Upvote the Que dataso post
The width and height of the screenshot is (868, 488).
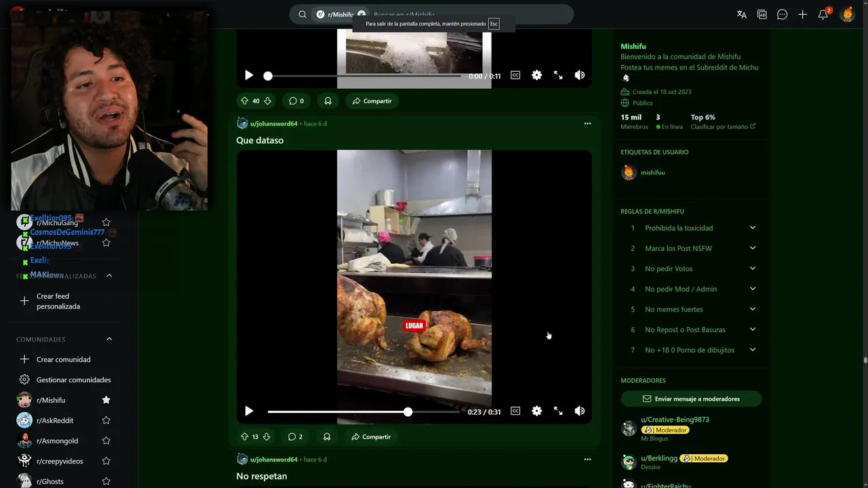[244, 436]
